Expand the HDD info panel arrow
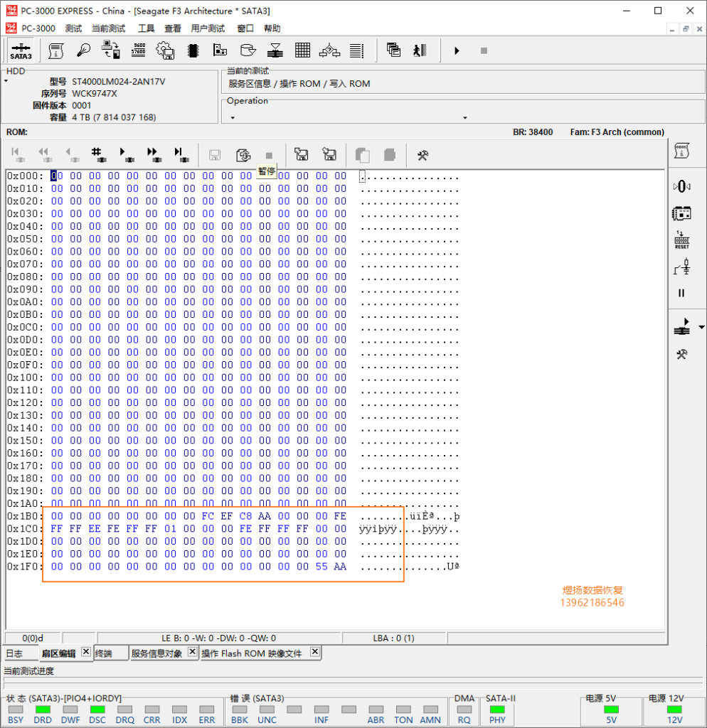Screen dimensions: 707x728 (x=6, y=81)
